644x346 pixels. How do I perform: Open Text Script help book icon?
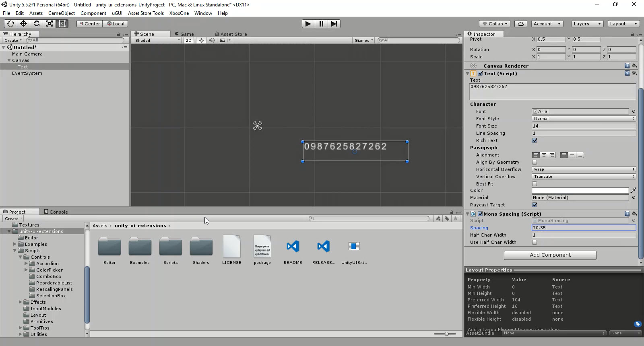tap(627, 73)
